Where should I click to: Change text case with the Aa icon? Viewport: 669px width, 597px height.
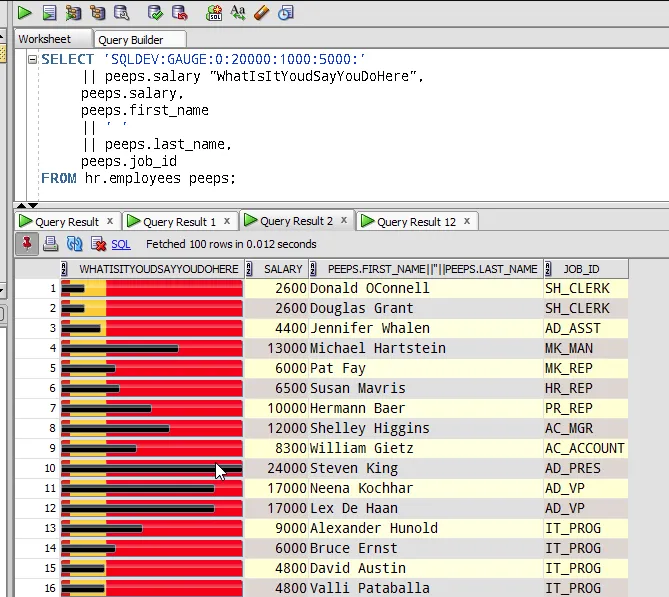pyautogui.click(x=238, y=13)
